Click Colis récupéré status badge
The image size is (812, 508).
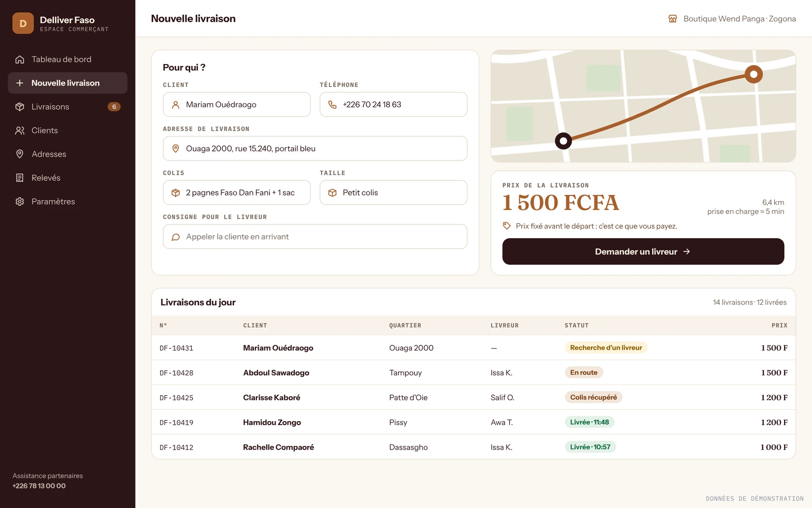[593, 397]
